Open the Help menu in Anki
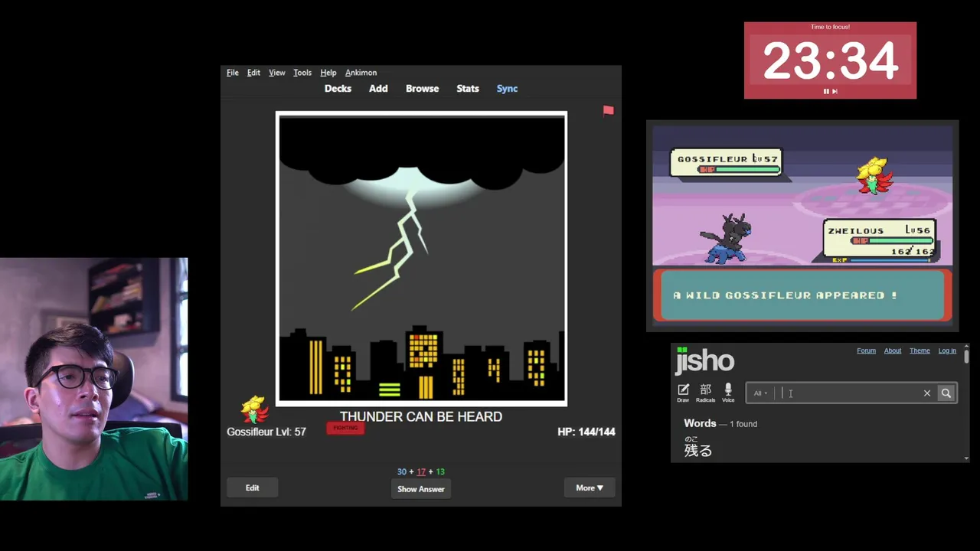Image resolution: width=980 pixels, height=551 pixels. point(328,73)
